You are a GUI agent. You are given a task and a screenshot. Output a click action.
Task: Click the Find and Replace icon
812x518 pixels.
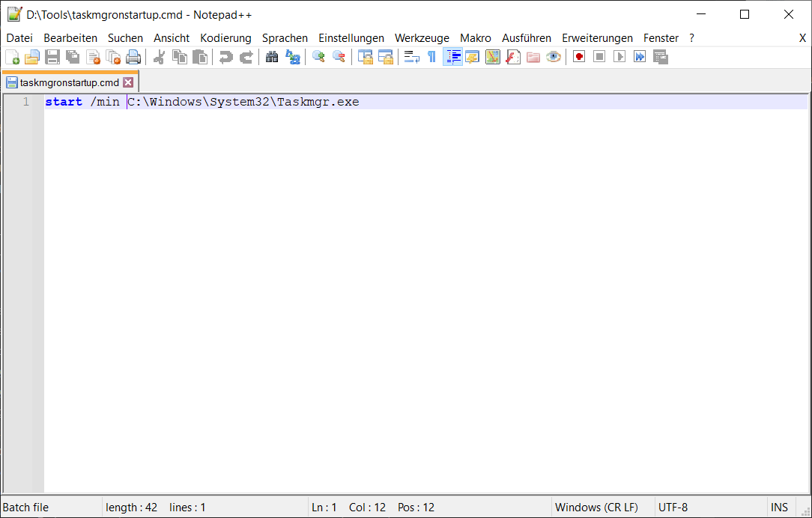[x=293, y=57]
